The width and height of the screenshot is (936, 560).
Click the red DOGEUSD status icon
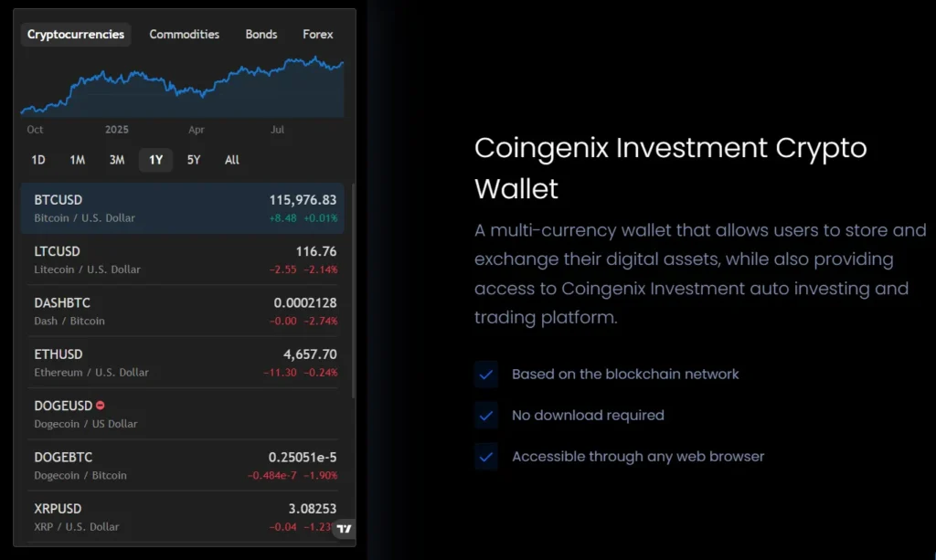[x=101, y=406]
